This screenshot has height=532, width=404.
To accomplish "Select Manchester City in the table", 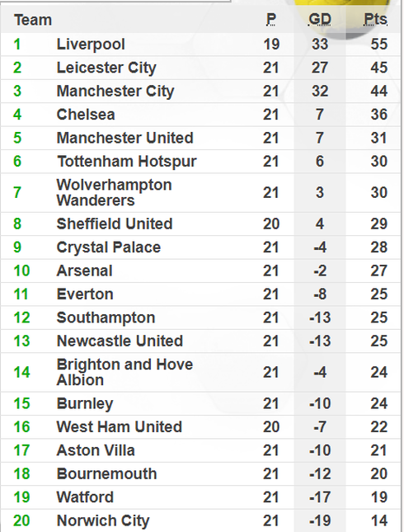I will pos(115,92).
